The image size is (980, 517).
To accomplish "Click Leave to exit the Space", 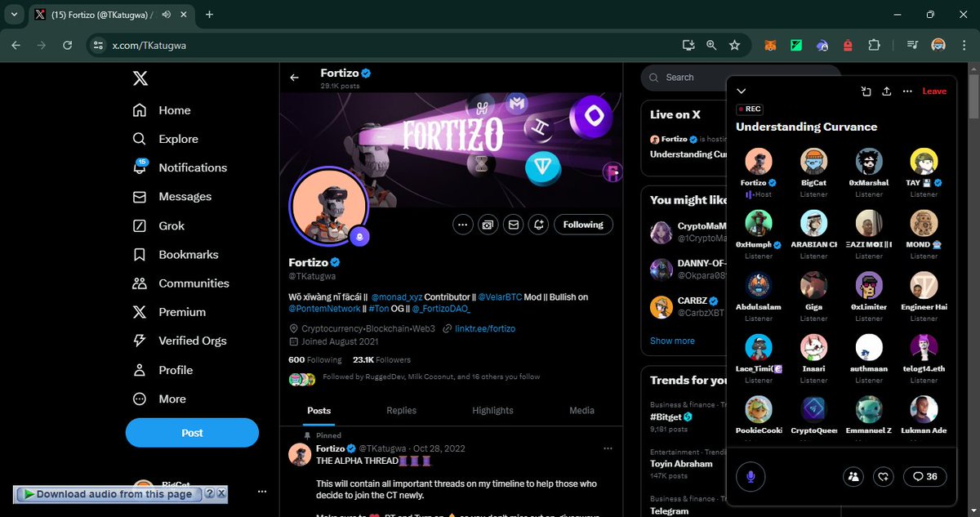I will click(934, 91).
